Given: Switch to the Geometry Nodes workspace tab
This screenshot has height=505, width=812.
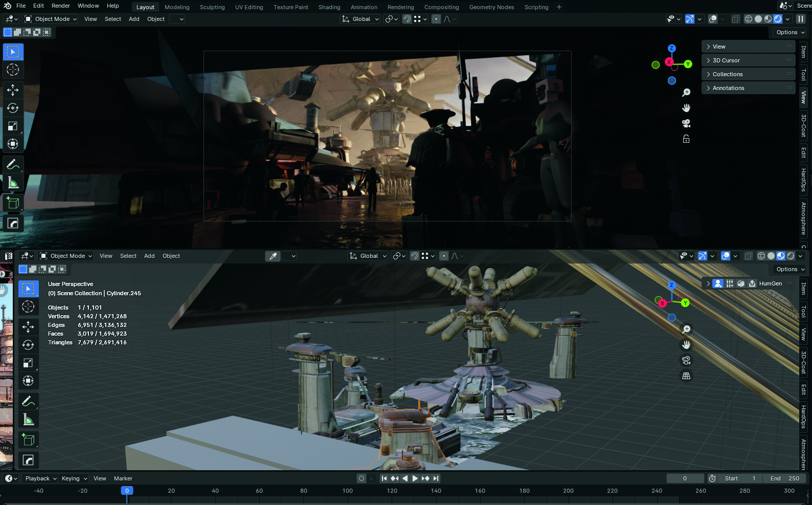Looking at the screenshot, I should click(x=491, y=7).
